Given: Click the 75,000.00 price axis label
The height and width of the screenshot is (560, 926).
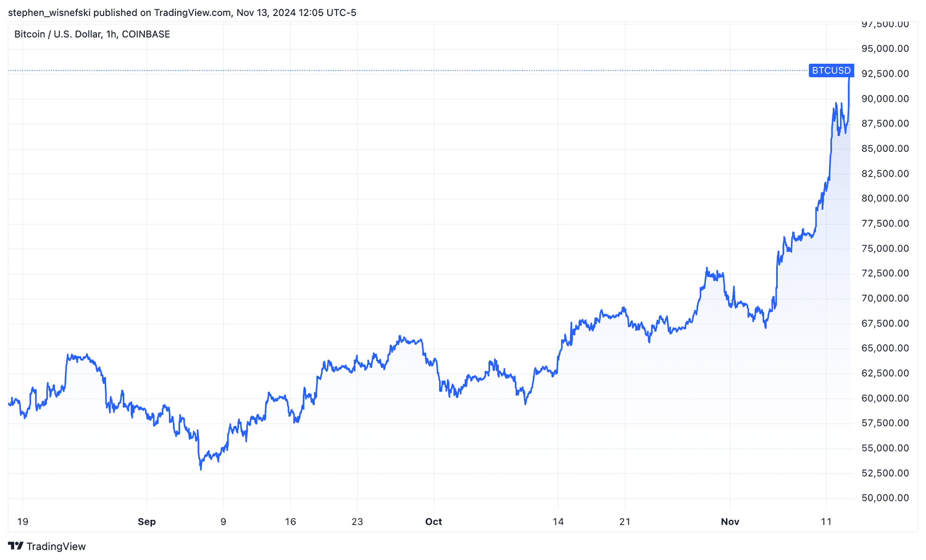Looking at the screenshot, I should (x=885, y=248).
